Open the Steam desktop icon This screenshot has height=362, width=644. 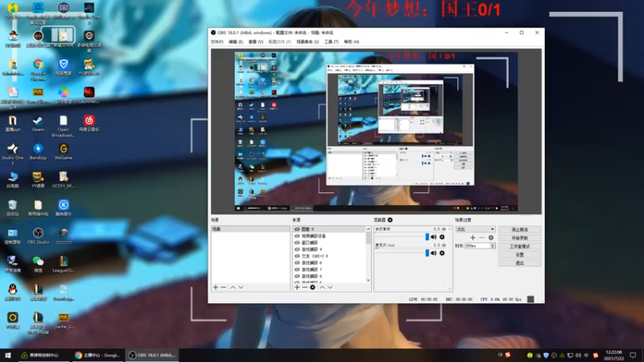(x=38, y=124)
